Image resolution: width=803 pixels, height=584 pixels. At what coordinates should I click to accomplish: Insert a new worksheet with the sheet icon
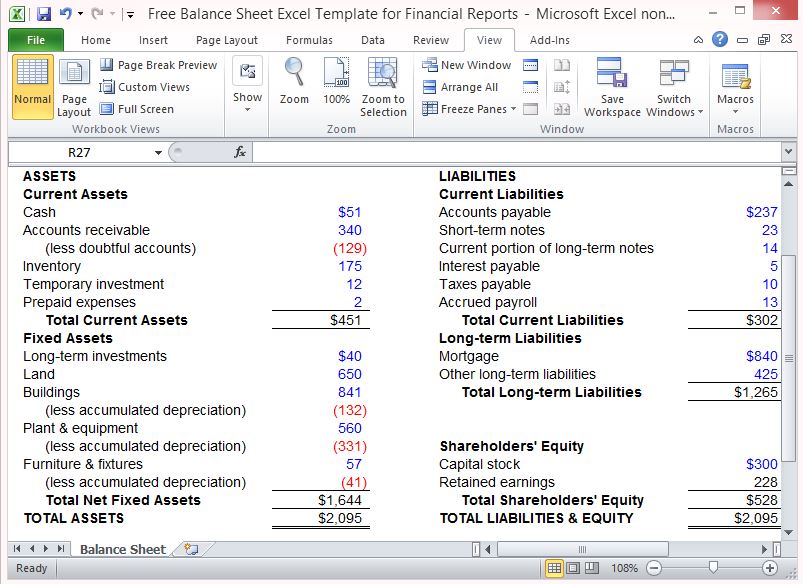coord(186,549)
